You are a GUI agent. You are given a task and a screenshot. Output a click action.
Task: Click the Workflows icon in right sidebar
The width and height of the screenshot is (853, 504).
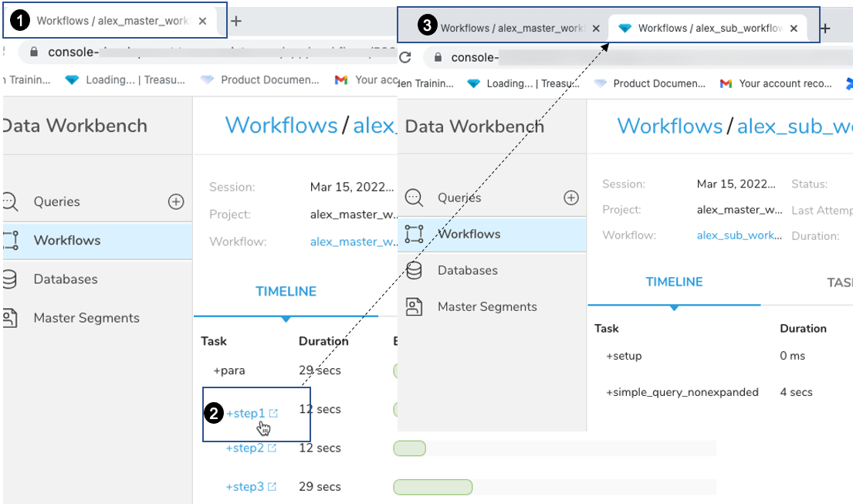point(415,234)
